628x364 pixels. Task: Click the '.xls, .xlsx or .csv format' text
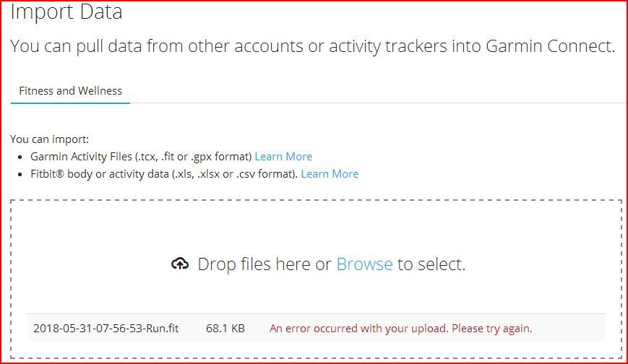coord(235,174)
